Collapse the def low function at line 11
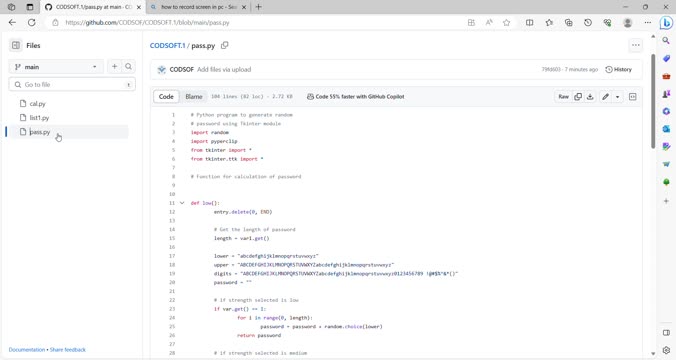Image resolution: width=676 pixels, height=360 pixels. [182, 203]
